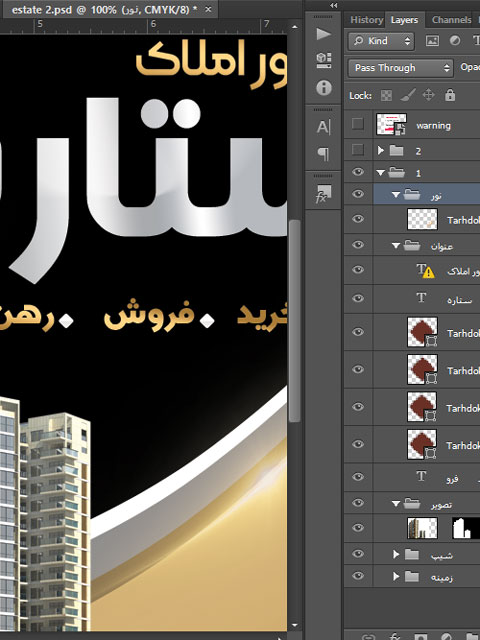Image resolution: width=480 pixels, height=640 pixels.
Task: Open the 3D panel cube icon
Action: [323, 60]
